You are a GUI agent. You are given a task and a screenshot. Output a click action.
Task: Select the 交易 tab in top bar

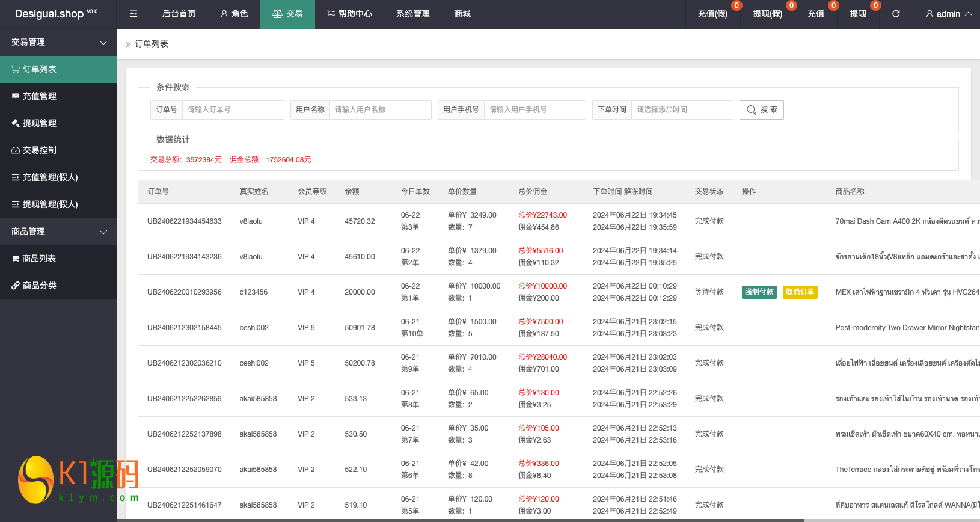click(287, 14)
